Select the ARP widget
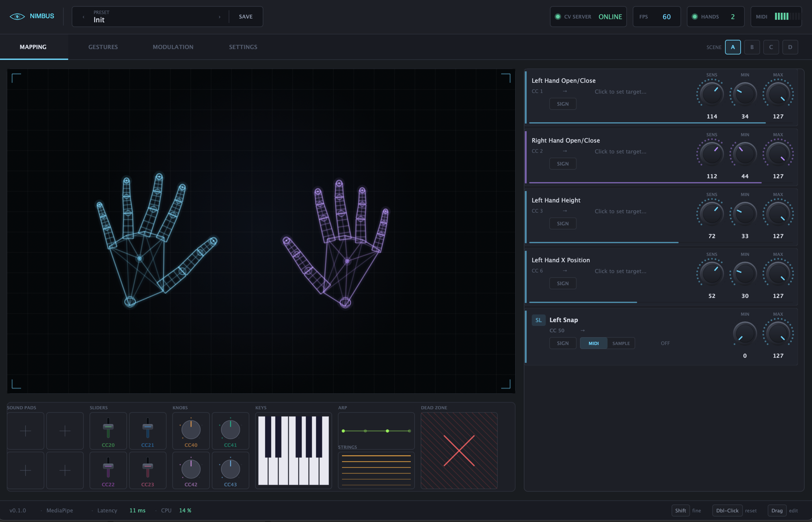812x522 pixels. (376, 431)
